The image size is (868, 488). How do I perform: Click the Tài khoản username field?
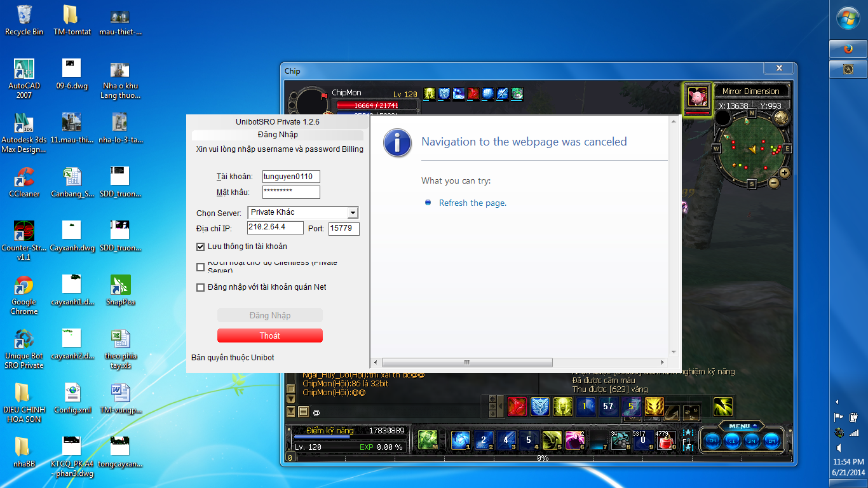[291, 177]
